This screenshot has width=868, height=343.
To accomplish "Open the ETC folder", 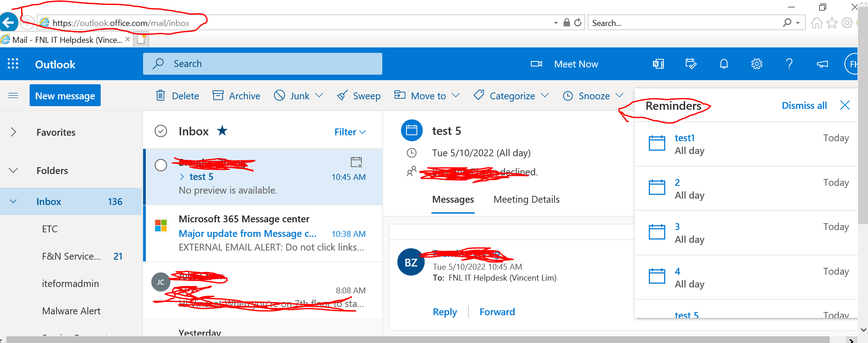I will [50, 229].
